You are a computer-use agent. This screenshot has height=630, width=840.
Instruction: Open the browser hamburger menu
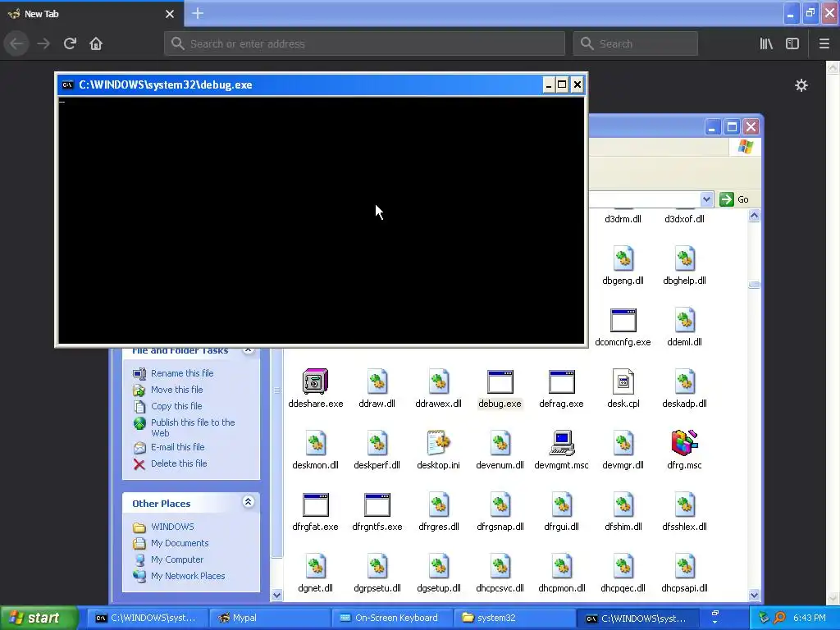[824, 43]
